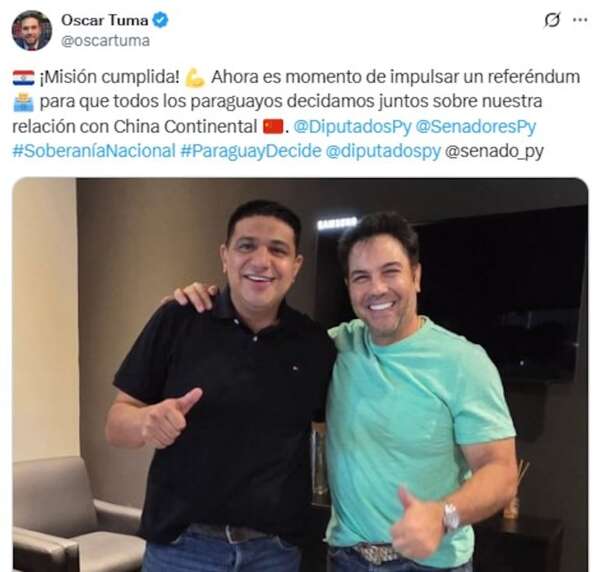Click the "¡Misión cumplida!" tweet text
Viewport: 600px width, 572px height.
[x=109, y=77]
